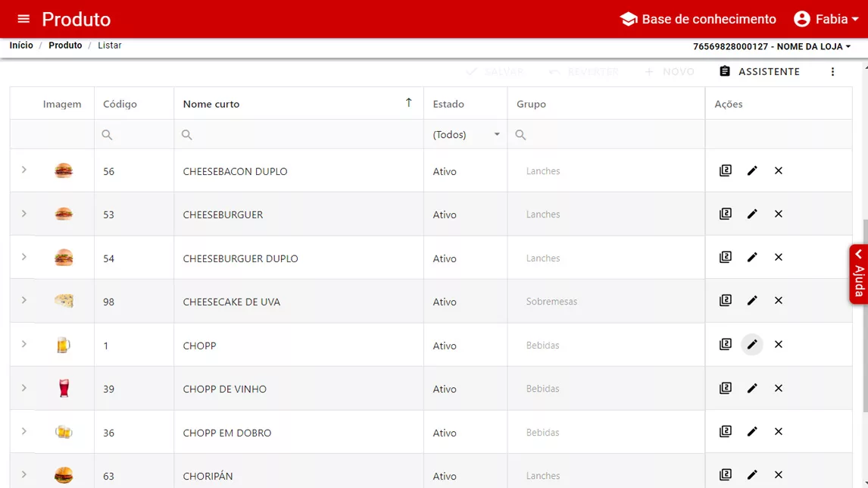Delete the CHOPP EM DOBRO product
Viewport: 868px width, 488px height.
point(779,431)
